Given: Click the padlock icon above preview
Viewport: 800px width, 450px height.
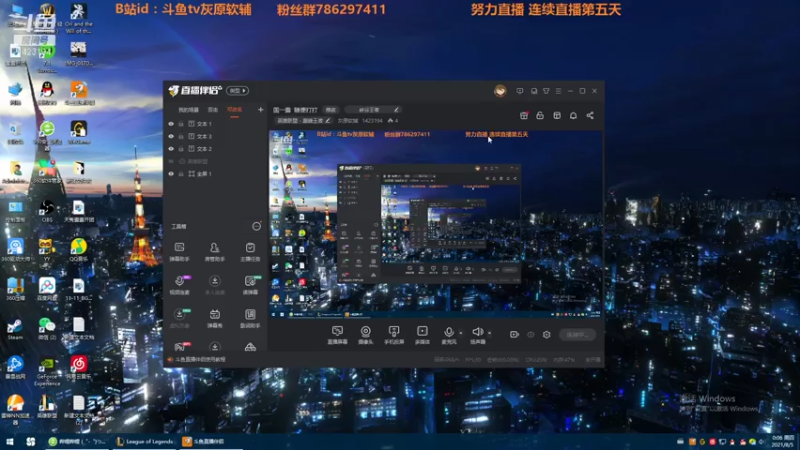Looking at the screenshot, I should 540,116.
